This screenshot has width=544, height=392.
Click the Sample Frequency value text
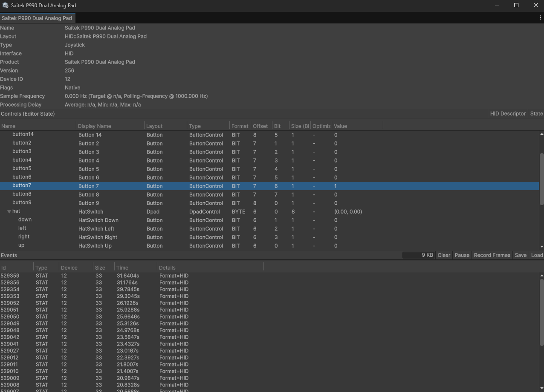tap(136, 96)
